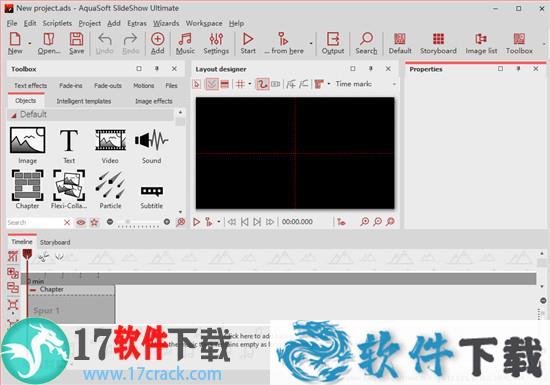Image resolution: width=550 pixels, height=385 pixels.
Task: Click the timeline playhead marker
Action: [x=27, y=254]
